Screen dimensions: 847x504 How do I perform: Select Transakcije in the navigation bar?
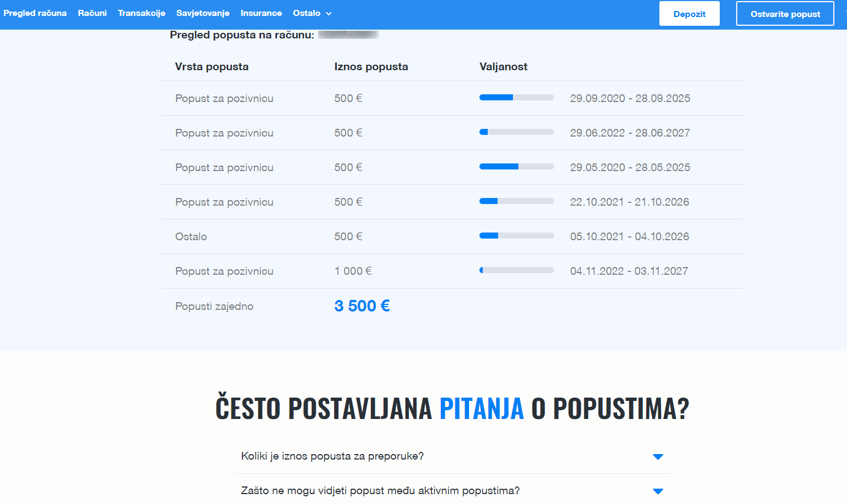142,13
